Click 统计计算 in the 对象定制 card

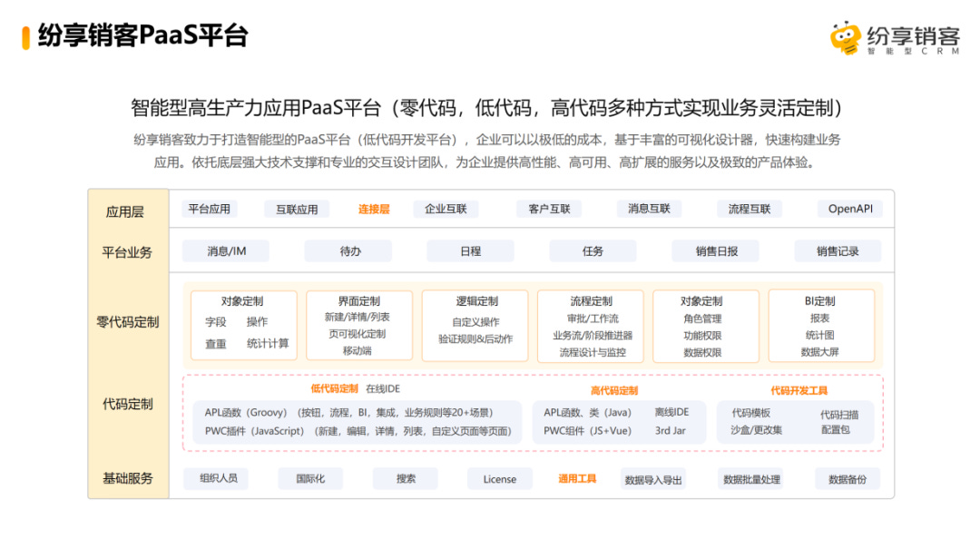[268, 343]
